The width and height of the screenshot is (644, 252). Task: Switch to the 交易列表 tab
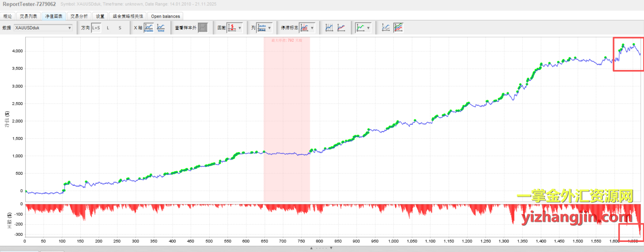click(28, 16)
